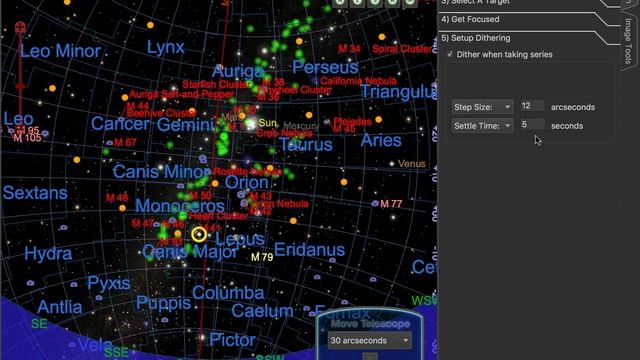Click the Orion constellation name
Image resolution: width=640 pixels, height=360 pixels.
[247, 182]
